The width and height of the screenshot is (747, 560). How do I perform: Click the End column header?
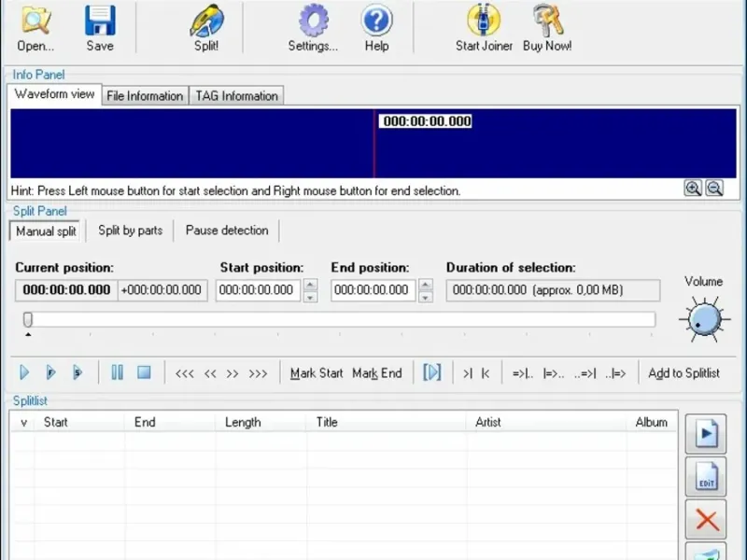pyautogui.click(x=170, y=423)
